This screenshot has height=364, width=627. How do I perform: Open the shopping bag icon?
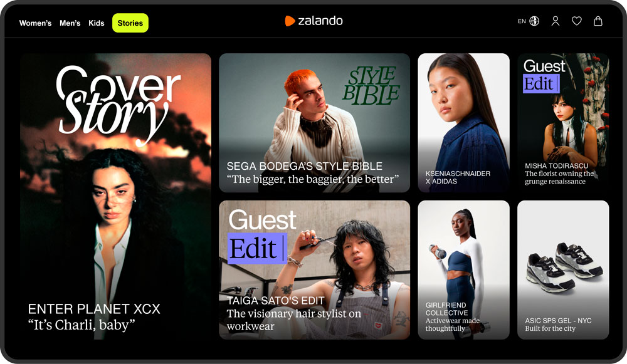coord(598,21)
